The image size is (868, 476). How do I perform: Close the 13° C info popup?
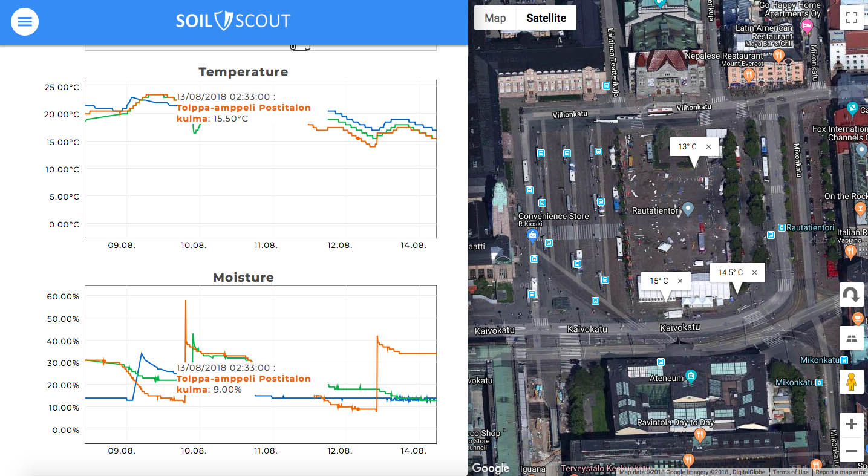click(708, 147)
